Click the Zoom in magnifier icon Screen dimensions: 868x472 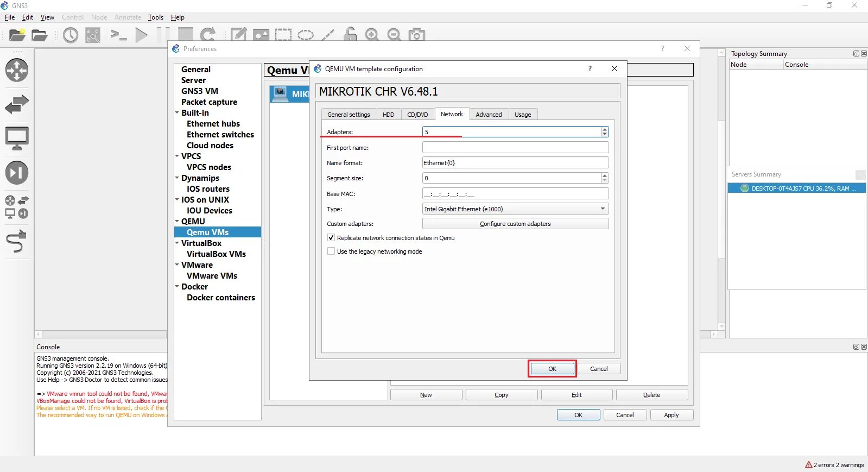[x=372, y=35]
